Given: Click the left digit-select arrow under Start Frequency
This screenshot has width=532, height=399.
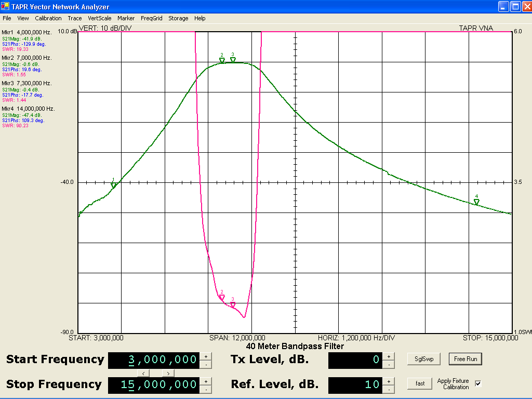Looking at the screenshot, I should (143, 373).
